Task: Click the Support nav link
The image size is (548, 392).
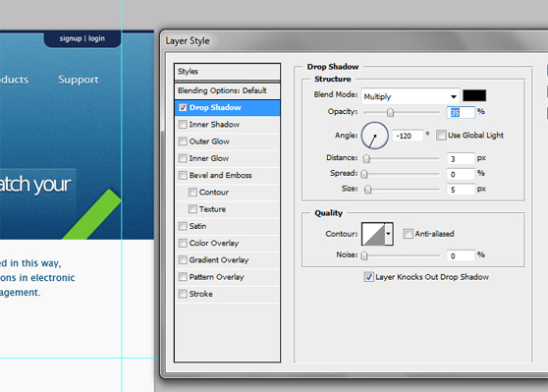Action: tap(79, 80)
